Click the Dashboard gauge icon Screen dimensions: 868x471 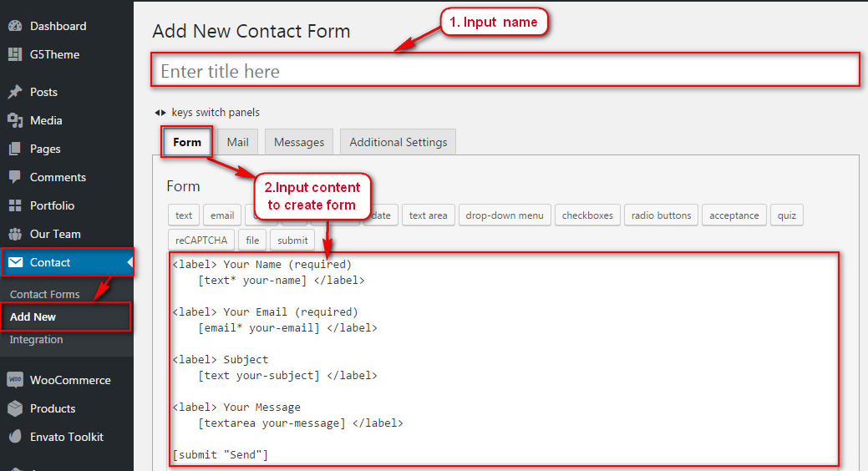pyautogui.click(x=15, y=26)
